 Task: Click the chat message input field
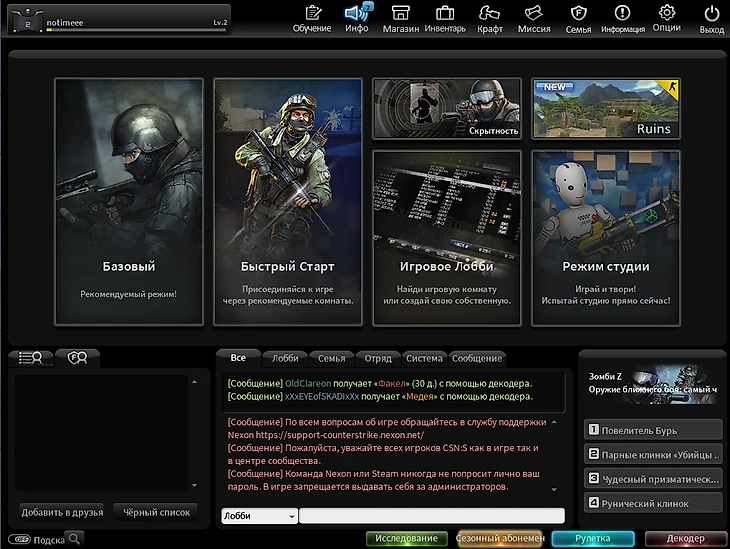point(431,516)
